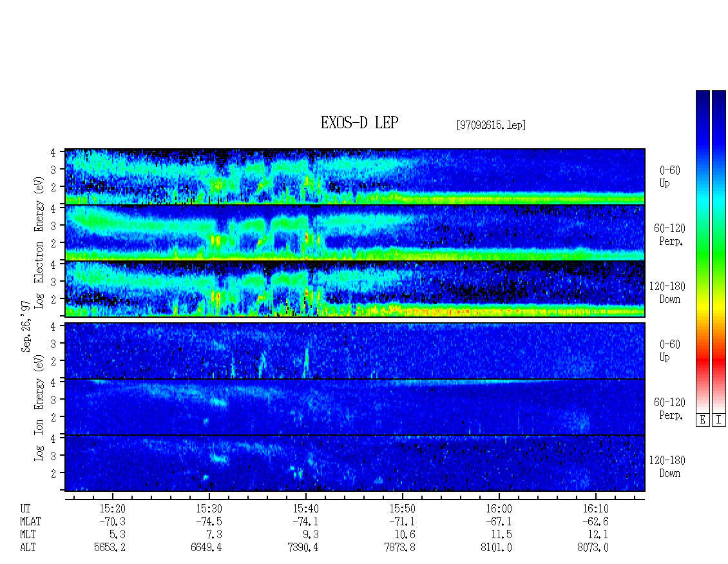
Task: Click the ALT value 7873.8
Action: click(399, 548)
